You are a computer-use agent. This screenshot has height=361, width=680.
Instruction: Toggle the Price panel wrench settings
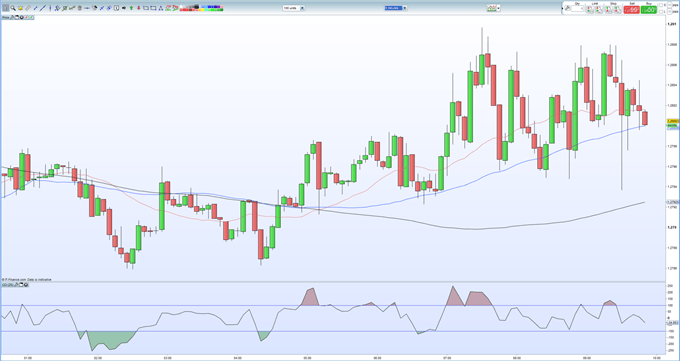(x=13, y=17)
